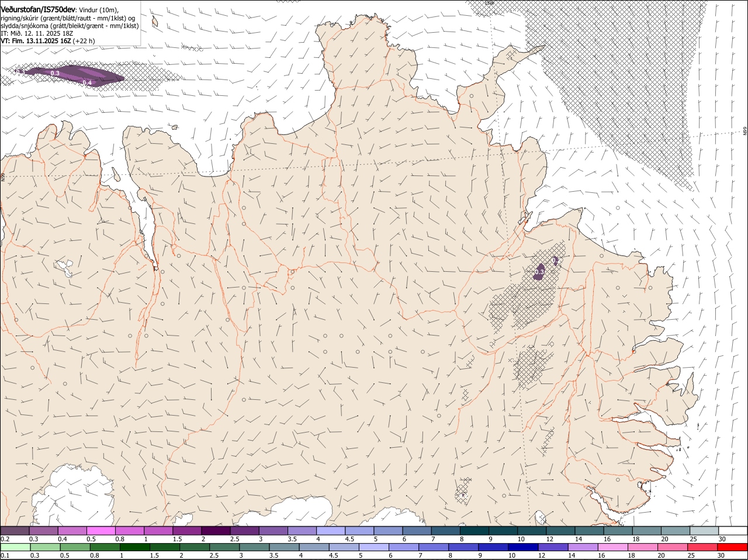
Task: Click the lower rain scale swatch labeled 25
Action: 702,548
